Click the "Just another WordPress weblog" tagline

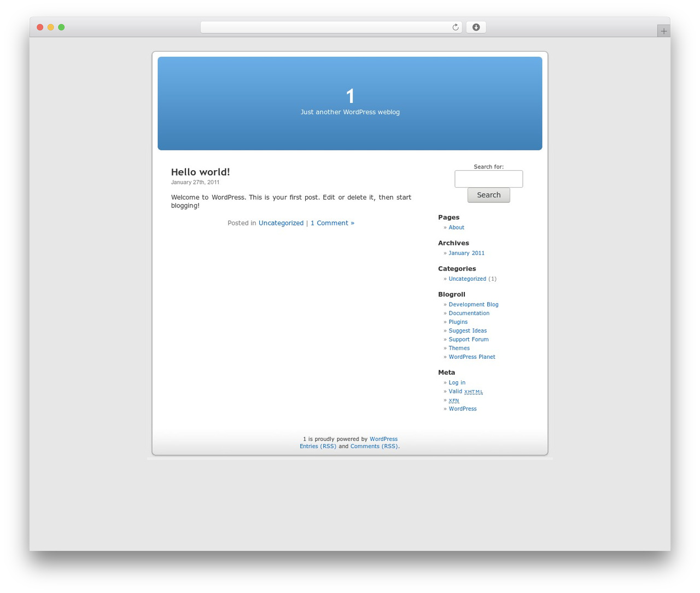coord(350,112)
